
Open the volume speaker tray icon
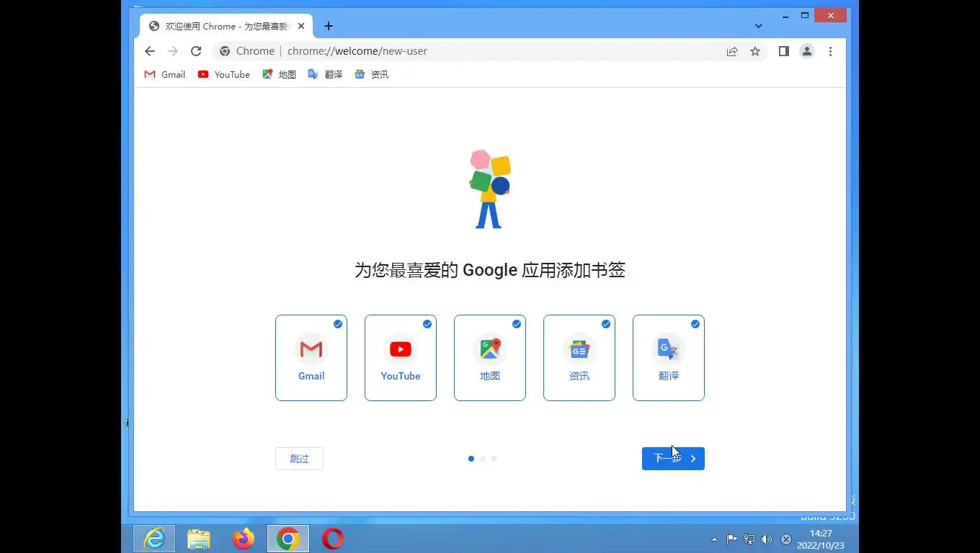tap(767, 539)
